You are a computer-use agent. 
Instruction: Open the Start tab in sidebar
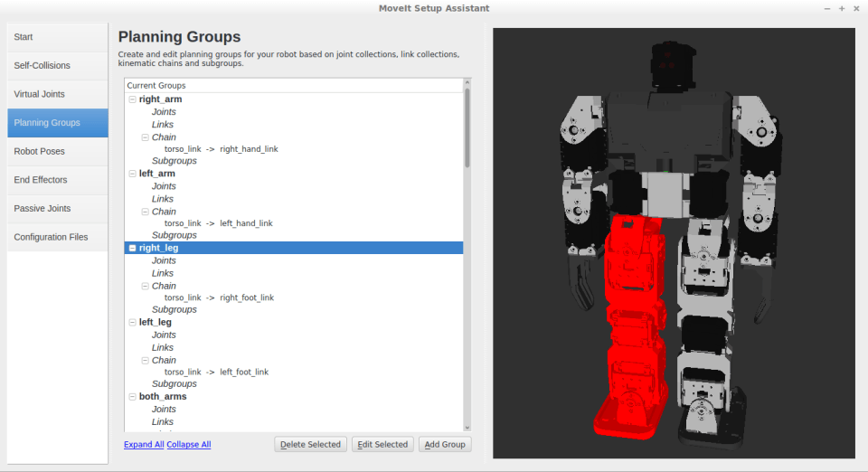(58, 37)
